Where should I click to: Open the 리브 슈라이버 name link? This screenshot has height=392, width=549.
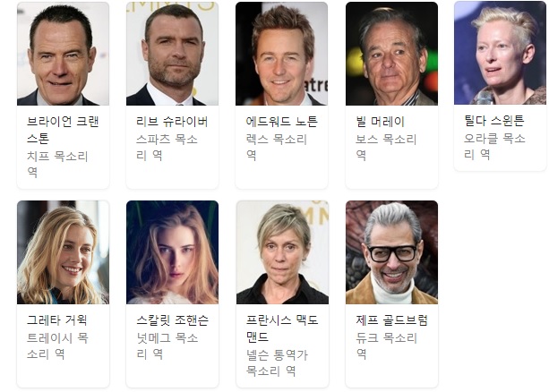[172, 122]
